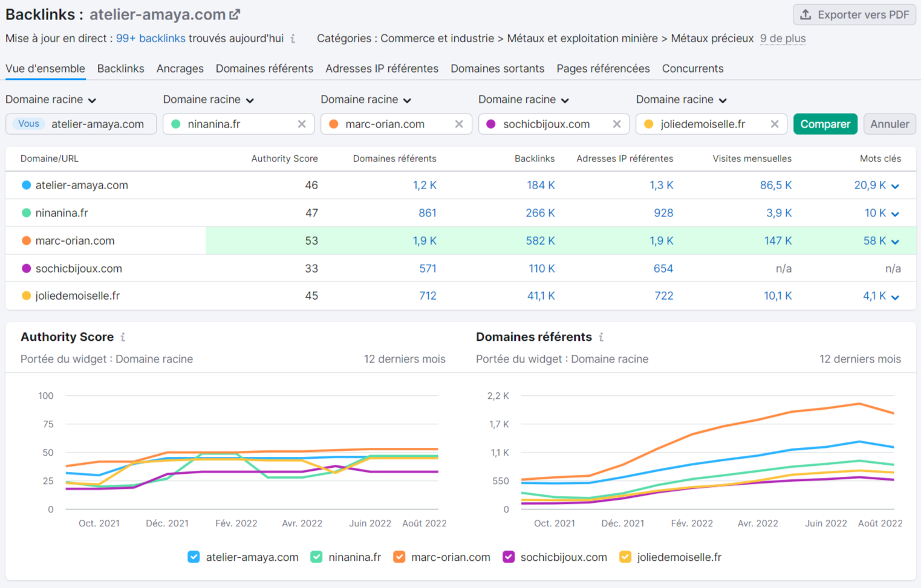Image resolution: width=921 pixels, height=588 pixels.
Task: Open Domaine racine dropdown above sochicbijoux.com
Action: (x=524, y=100)
